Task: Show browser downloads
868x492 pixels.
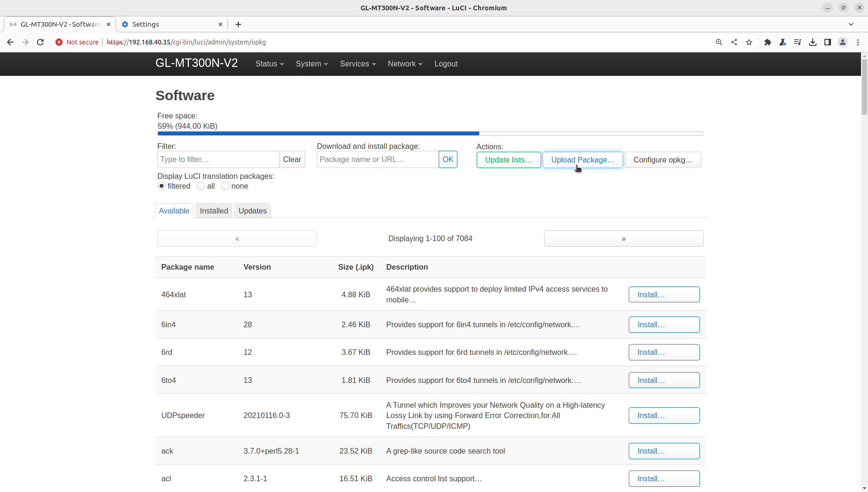Action: (x=813, y=42)
